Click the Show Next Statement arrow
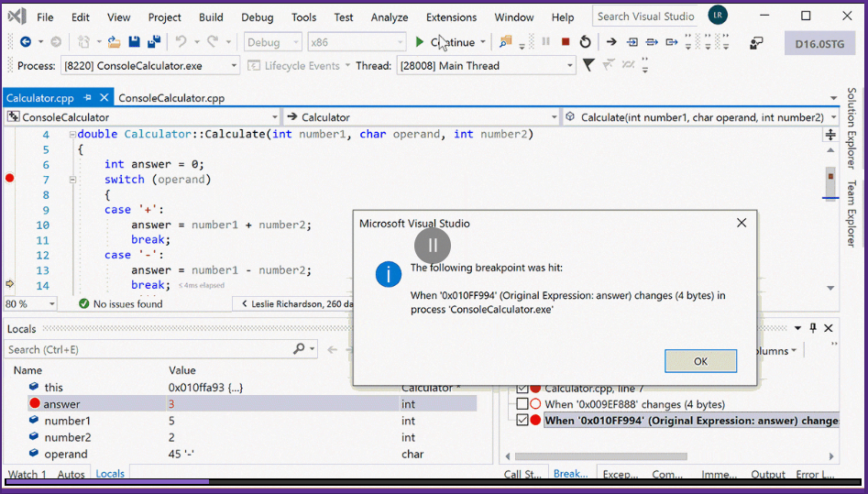This screenshot has height=494, width=868. click(x=611, y=42)
